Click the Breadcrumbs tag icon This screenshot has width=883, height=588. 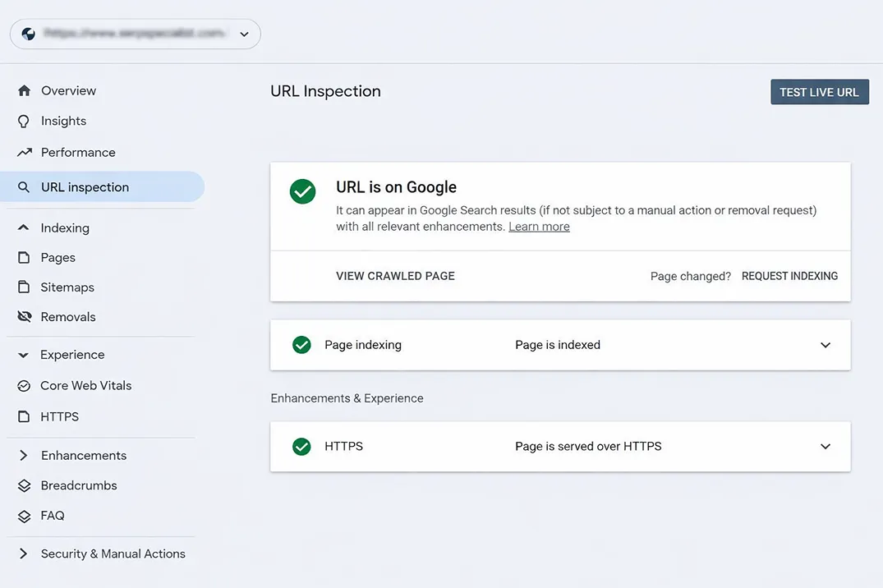pos(25,485)
